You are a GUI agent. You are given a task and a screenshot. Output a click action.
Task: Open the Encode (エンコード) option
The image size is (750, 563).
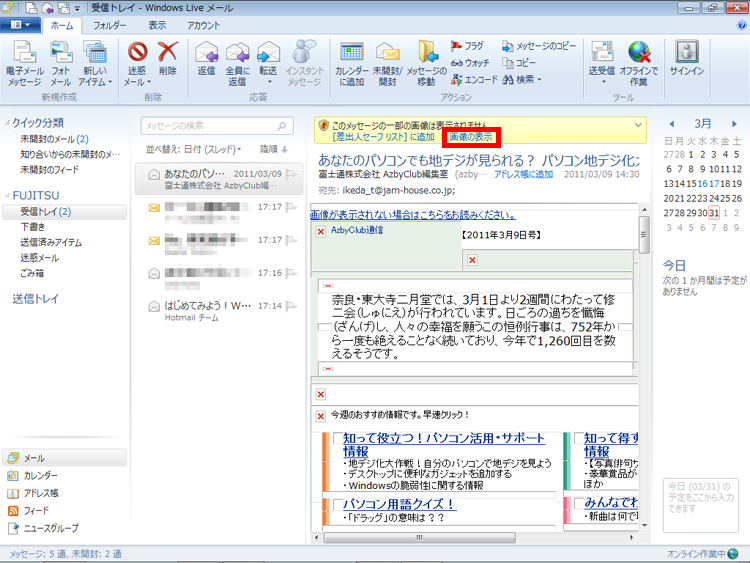474,79
